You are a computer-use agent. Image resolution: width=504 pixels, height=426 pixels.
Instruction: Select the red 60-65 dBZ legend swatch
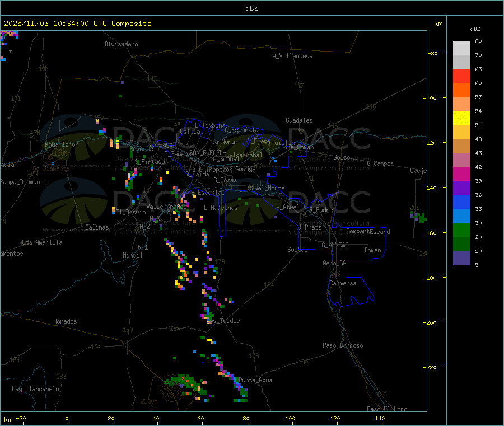[x=461, y=76]
